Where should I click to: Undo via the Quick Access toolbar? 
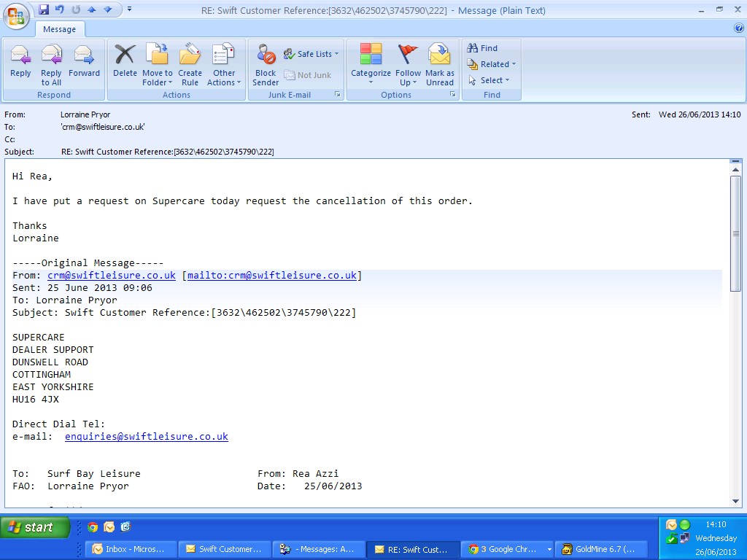(x=60, y=9)
